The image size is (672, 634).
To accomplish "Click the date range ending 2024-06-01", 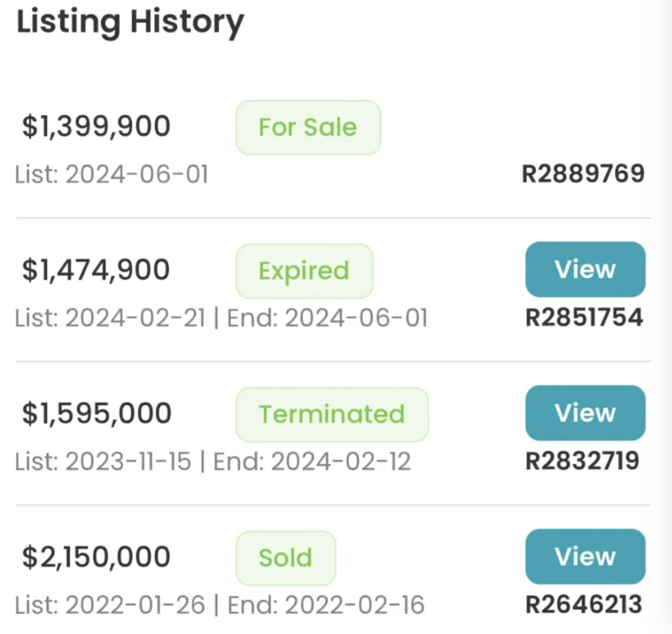I will tap(221, 318).
